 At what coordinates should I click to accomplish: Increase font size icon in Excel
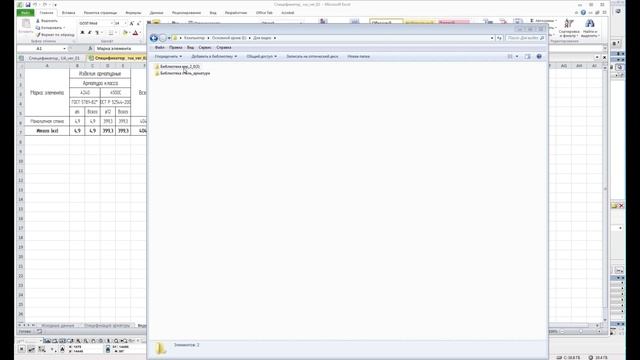[131, 23]
